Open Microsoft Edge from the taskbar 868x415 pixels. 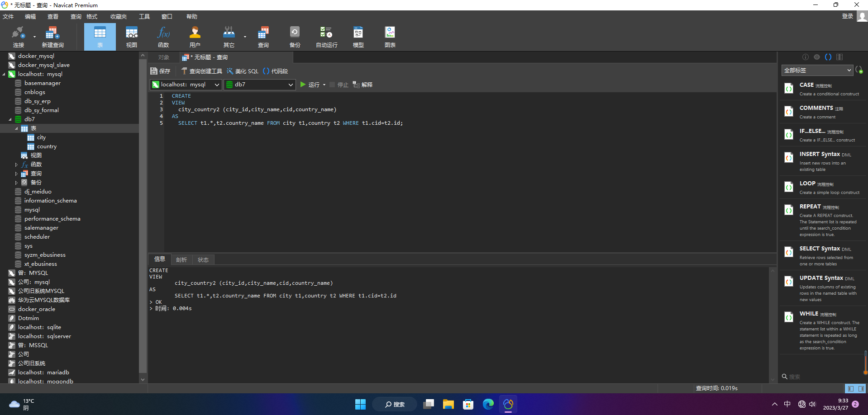click(488, 404)
